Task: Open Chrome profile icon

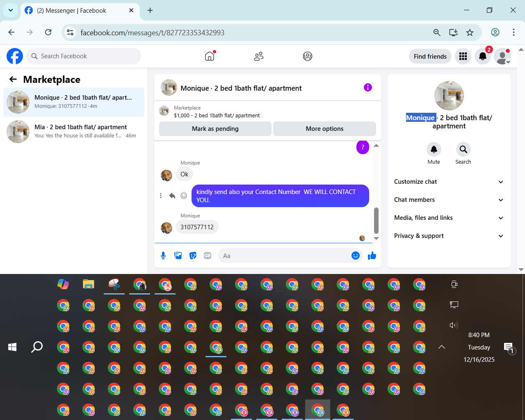Action: (x=495, y=32)
